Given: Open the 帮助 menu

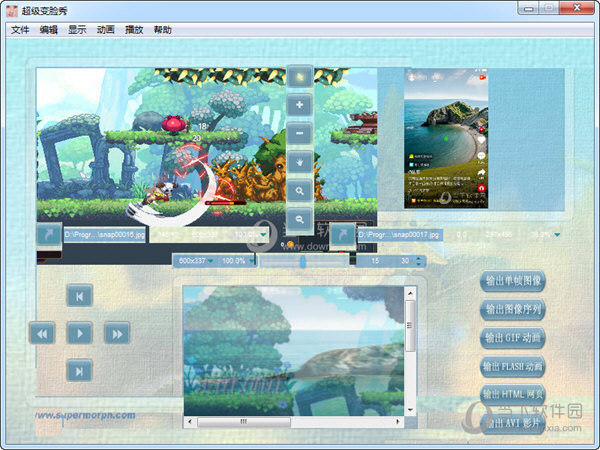Looking at the screenshot, I should tap(163, 30).
